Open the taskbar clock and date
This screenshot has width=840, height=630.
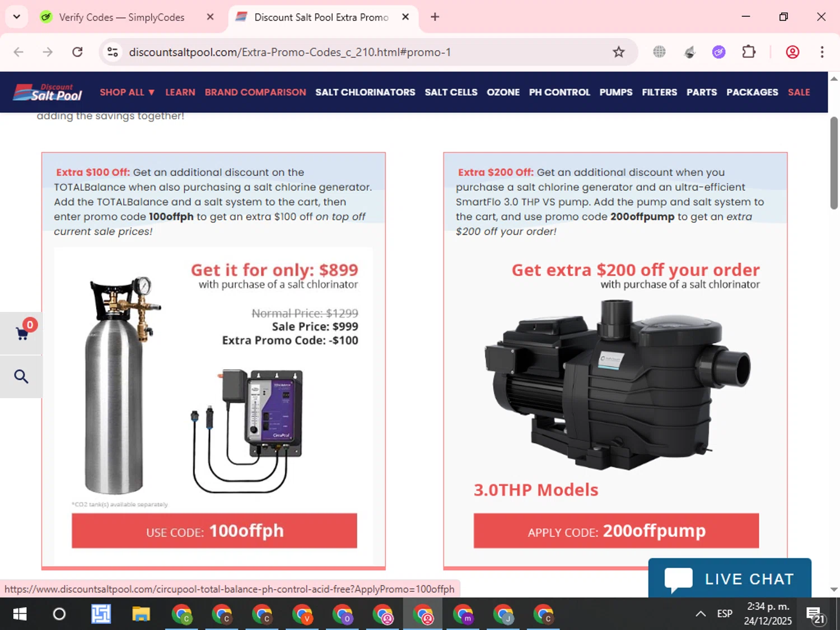click(x=768, y=614)
